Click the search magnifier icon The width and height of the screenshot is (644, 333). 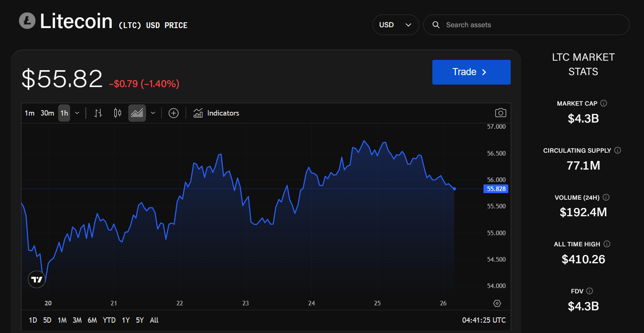pyautogui.click(x=436, y=25)
